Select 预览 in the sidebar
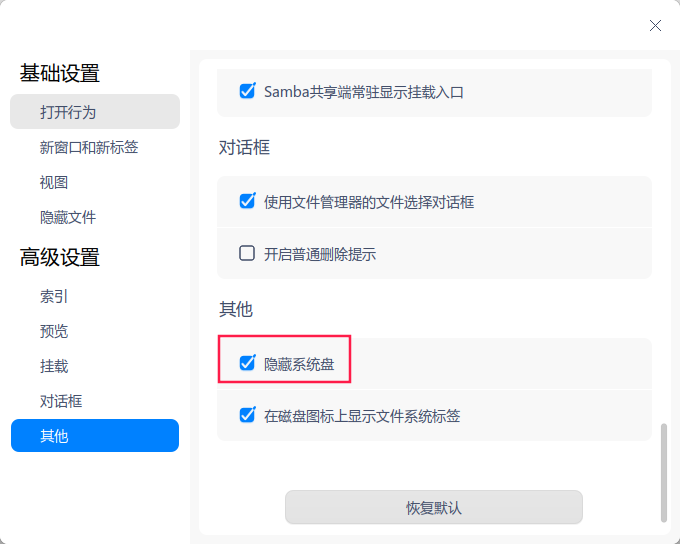Screen dimensions: 680x544 54,331
